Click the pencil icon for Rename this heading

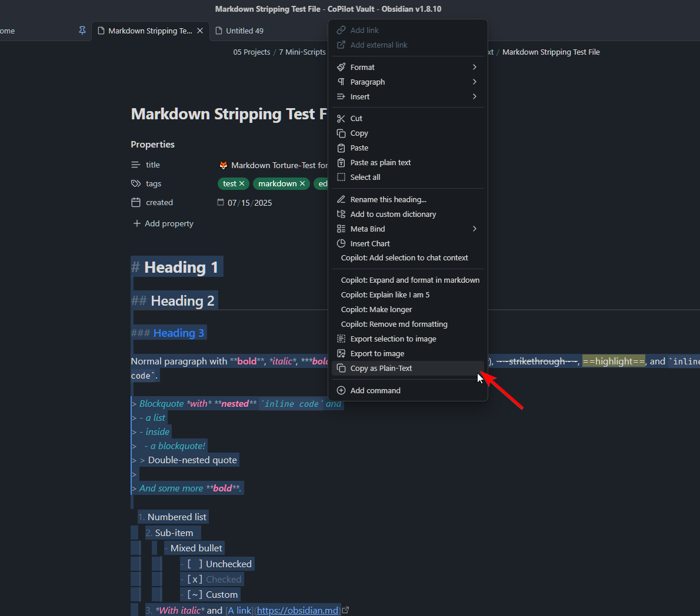[341, 200]
